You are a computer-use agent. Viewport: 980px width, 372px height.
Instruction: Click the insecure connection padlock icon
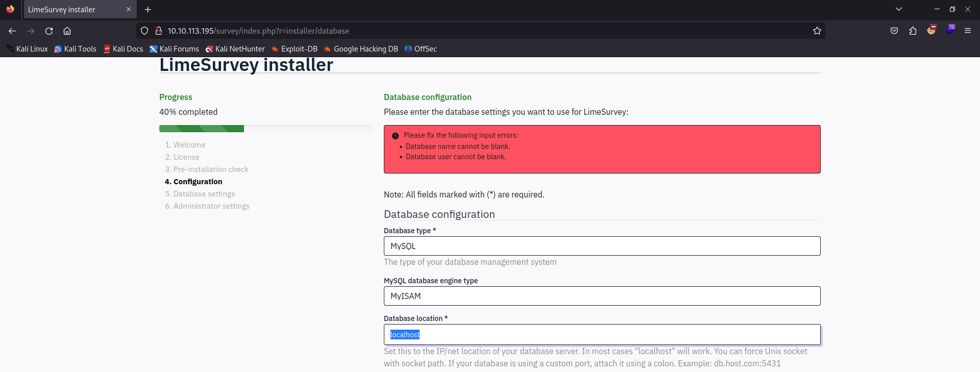(159, 31)
